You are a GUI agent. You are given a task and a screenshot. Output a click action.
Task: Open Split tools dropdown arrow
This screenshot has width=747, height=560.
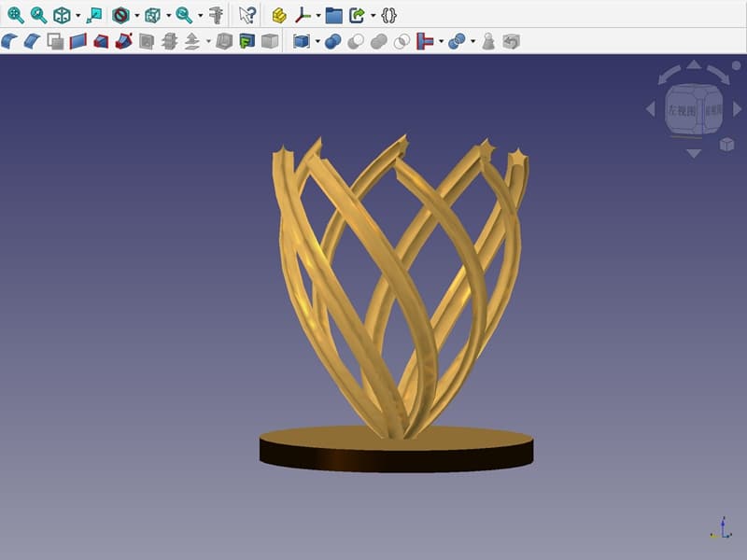[472, 42]
